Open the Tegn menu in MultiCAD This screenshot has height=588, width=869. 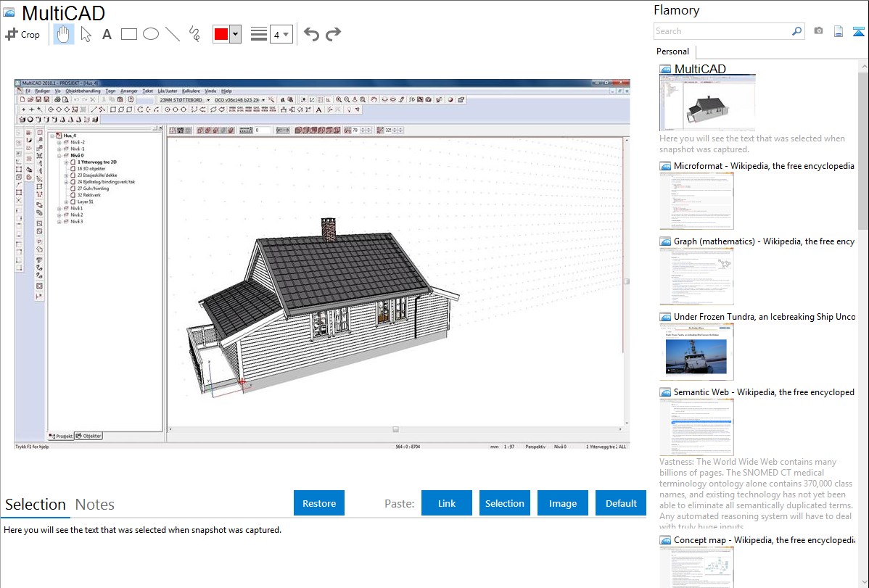point(110,91)
